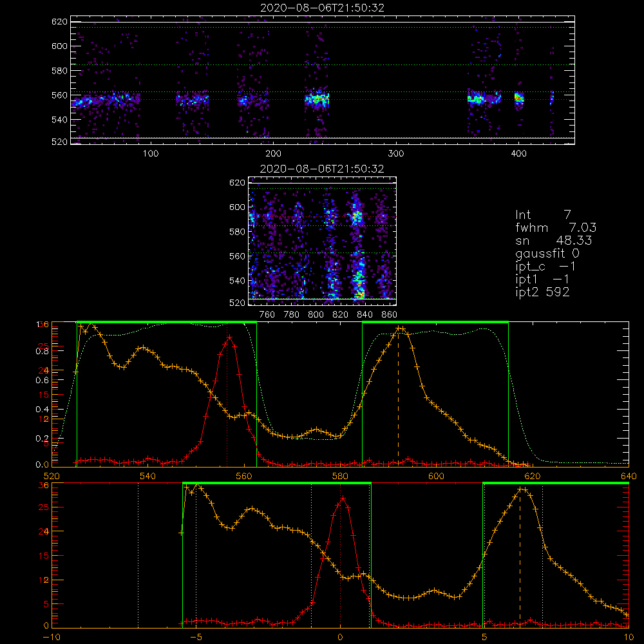The image size is (644, 644).
Task: Click the top plot's timestamp title
Action: pos(322,8)
